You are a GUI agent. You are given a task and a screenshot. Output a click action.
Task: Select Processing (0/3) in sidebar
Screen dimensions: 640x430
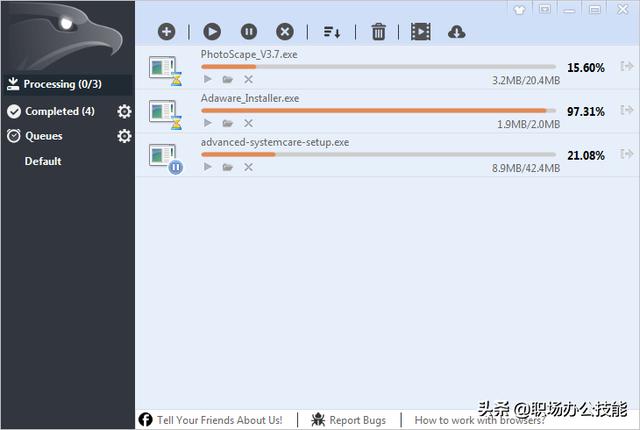[68, 84]
